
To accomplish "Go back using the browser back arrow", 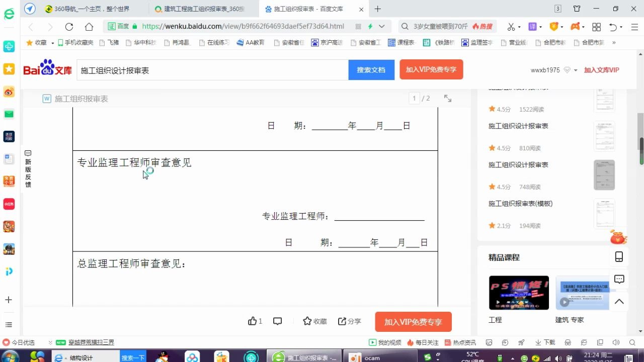I will [x=31, y=27].
